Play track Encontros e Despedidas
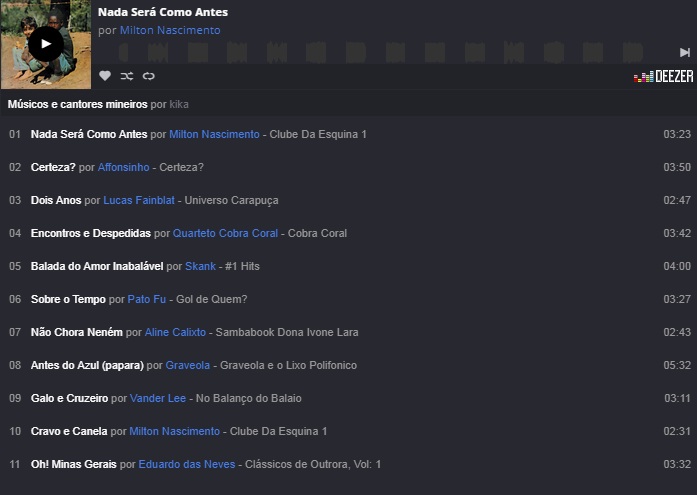 (90, 233)
